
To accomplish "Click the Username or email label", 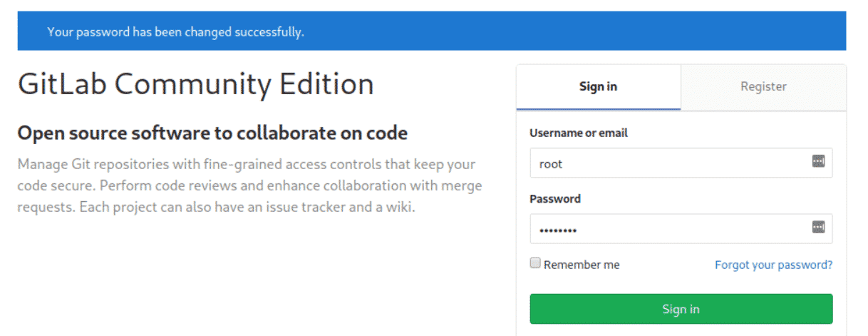I will (x=579, y=133).
